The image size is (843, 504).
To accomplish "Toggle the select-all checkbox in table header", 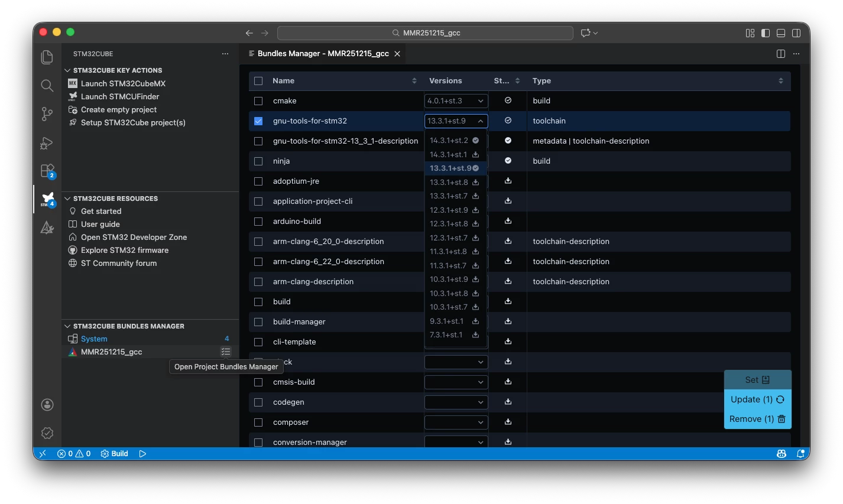I will [258, 81].
